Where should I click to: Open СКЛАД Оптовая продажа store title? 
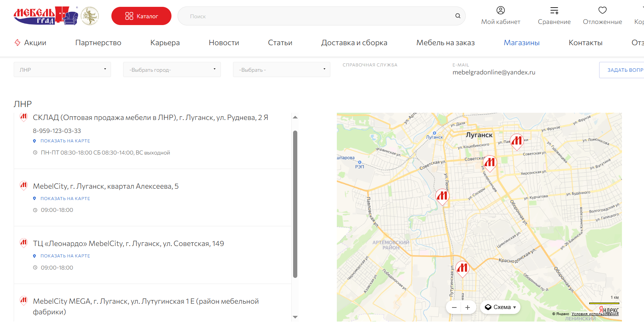pos(151,118)
